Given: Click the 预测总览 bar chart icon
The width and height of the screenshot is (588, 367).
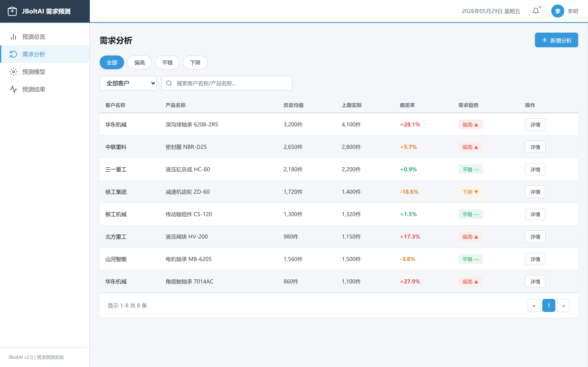Looking at the screenshot, I should [13, 37].
